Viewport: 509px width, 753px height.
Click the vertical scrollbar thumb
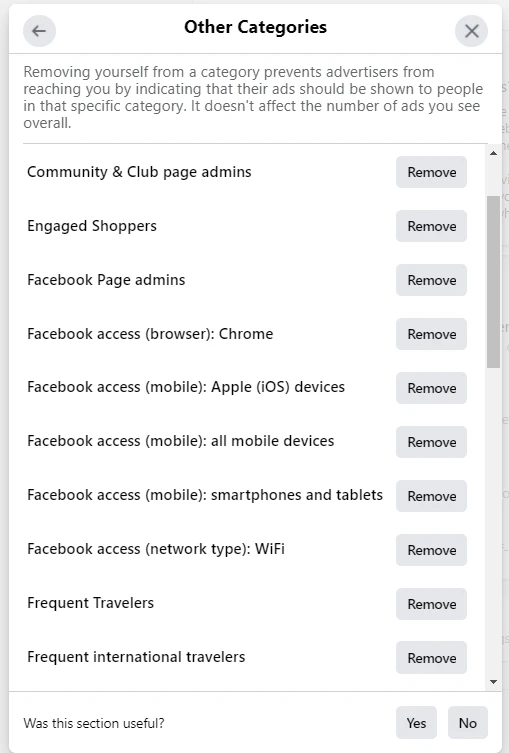coord(493,282)
